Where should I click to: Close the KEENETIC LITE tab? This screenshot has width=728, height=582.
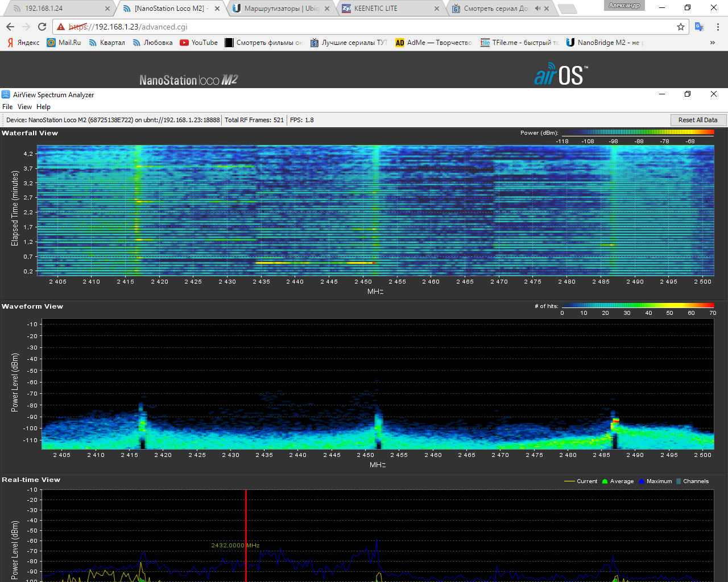pos(437,9)
